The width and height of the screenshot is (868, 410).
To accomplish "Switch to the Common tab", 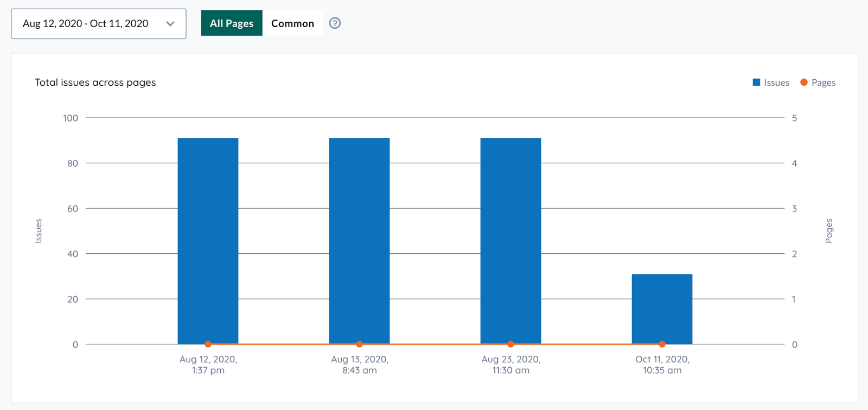I will 292,23.
